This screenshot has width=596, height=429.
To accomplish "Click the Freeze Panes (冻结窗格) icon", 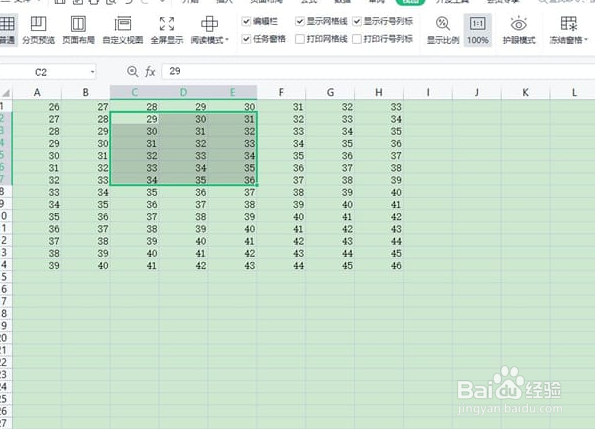I will click(x=569, y=24).
